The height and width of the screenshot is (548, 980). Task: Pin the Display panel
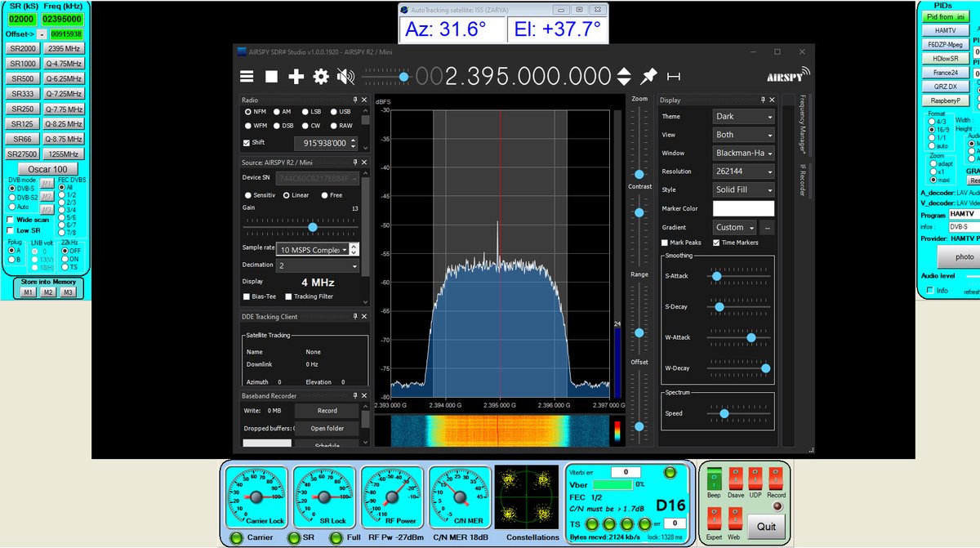click(x=763, y=100)
